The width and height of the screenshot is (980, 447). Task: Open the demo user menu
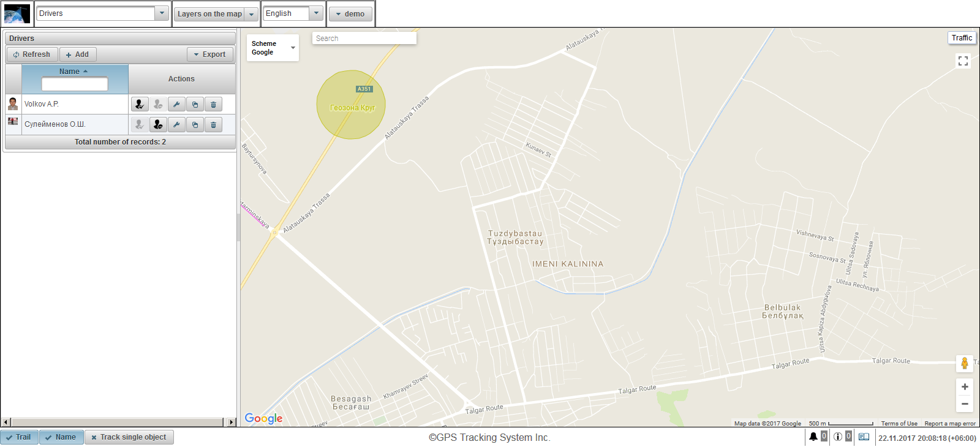pyautogui.click(x=350, y=14)
